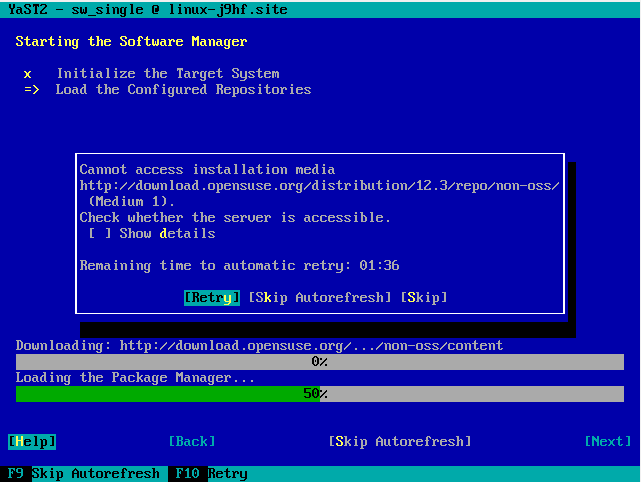Viewport: 641px width, 482px height.
Task: Click the => arrow marker for the current step
Action: (x=32, y=90)
